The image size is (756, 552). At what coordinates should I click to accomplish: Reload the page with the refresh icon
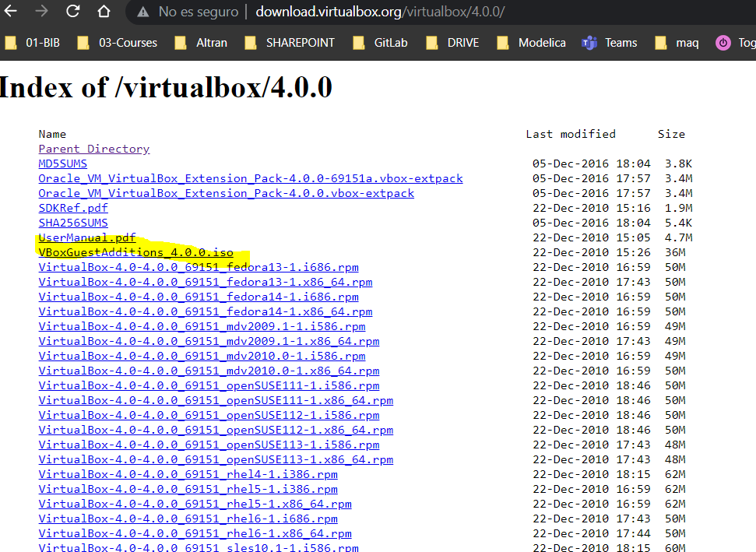[x=73, y=11]
